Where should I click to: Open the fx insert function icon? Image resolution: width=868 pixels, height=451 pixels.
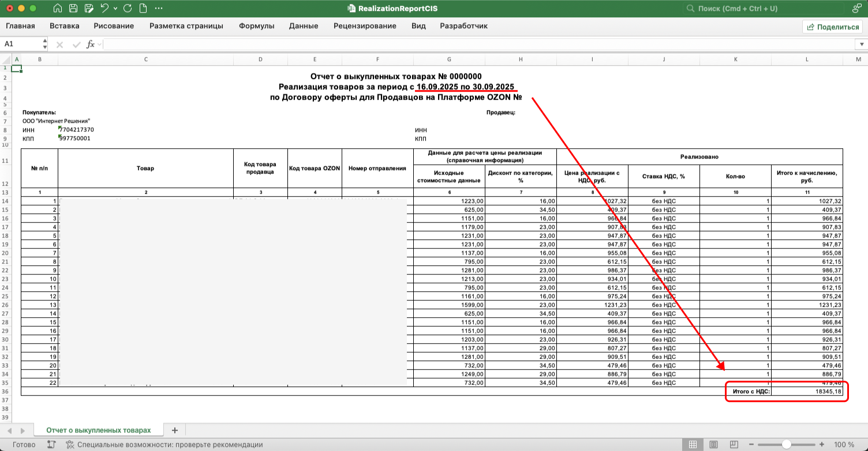(x=91, y=44)
